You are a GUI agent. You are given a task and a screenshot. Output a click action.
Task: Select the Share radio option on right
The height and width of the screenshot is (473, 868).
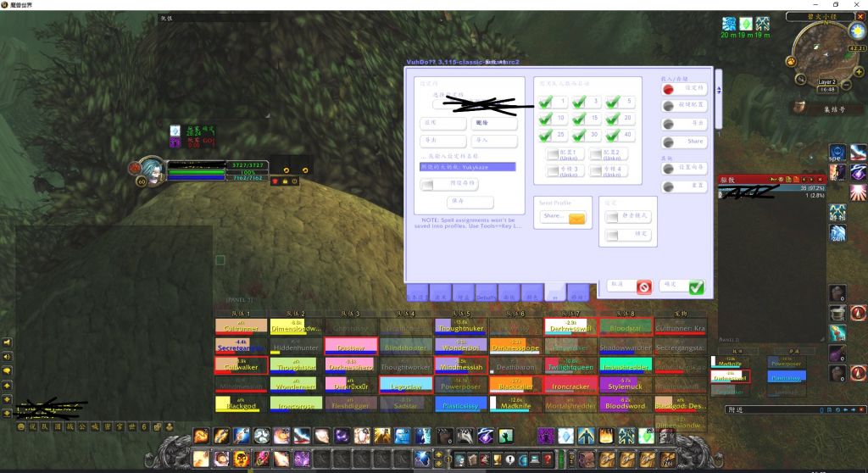pyautogui.click(x=669, y=142)
